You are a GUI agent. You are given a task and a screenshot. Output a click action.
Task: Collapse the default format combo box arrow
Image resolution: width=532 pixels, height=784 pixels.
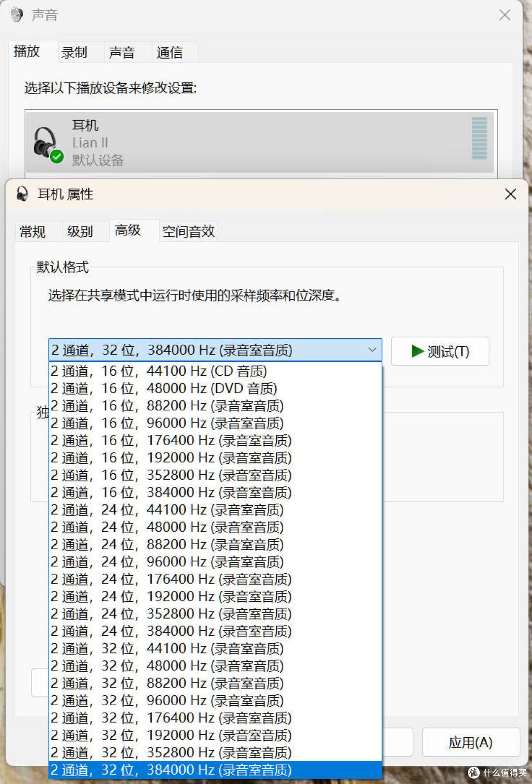tap(372, 350)
